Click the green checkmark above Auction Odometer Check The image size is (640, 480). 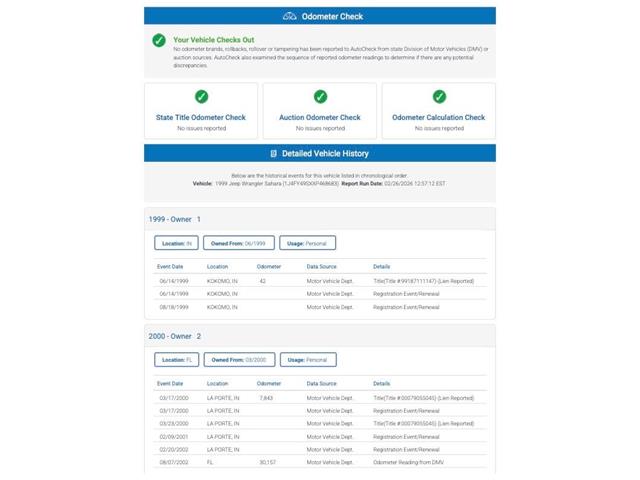(320, 97)
